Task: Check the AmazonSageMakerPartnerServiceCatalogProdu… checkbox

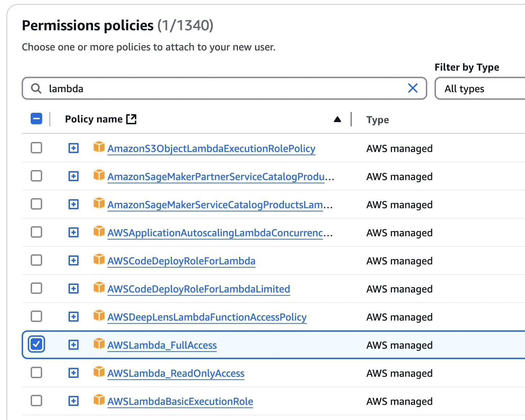Action: pos(36,176)
